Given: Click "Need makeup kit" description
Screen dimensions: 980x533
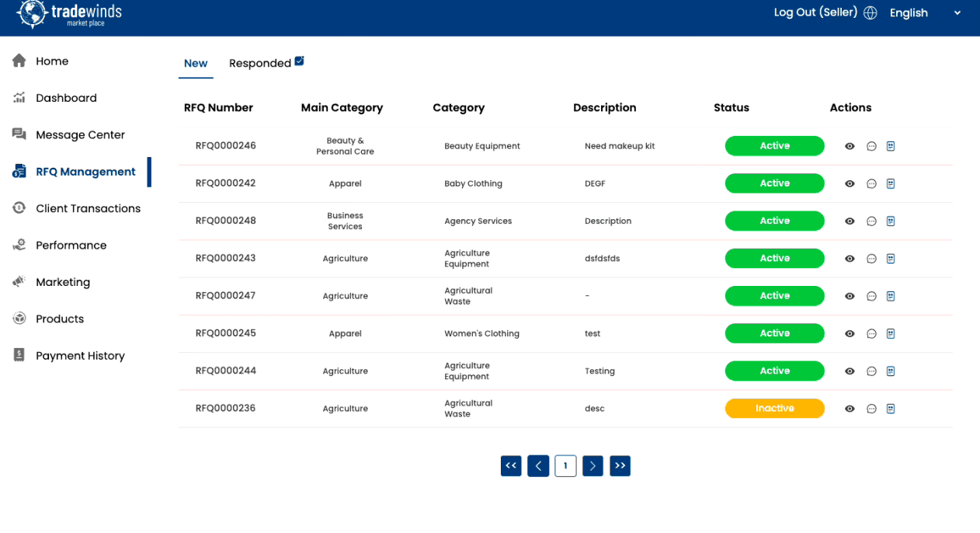Looking at the screenshot, I should [620, 146].
